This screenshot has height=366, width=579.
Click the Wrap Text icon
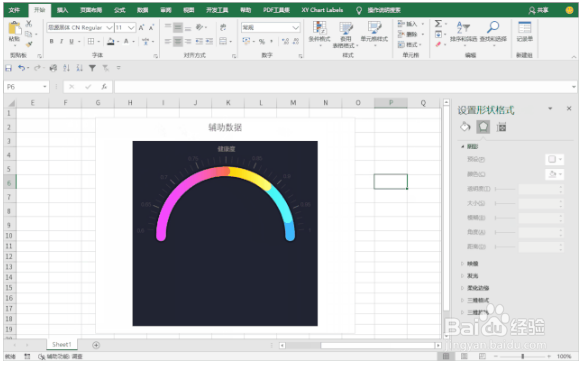point(223,27)
